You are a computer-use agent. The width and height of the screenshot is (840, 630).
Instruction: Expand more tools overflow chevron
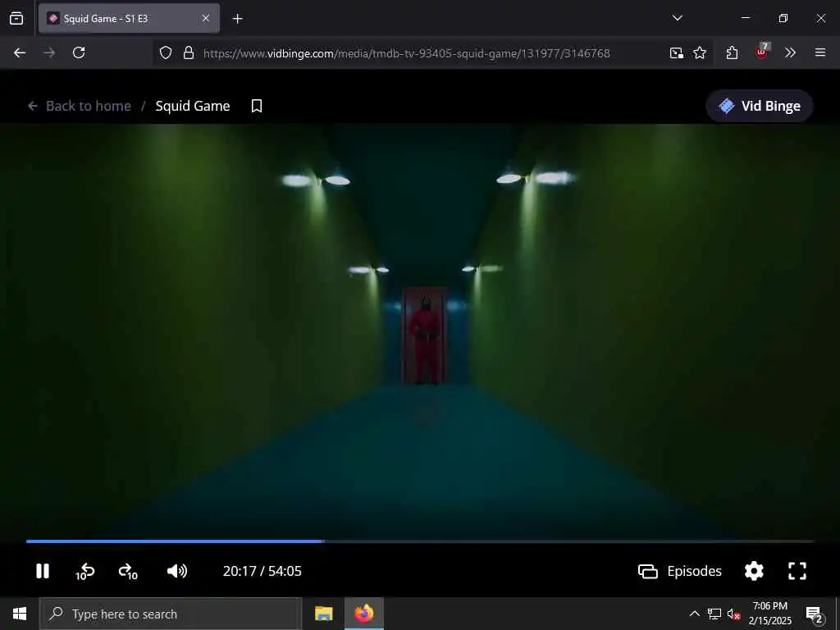790,52
